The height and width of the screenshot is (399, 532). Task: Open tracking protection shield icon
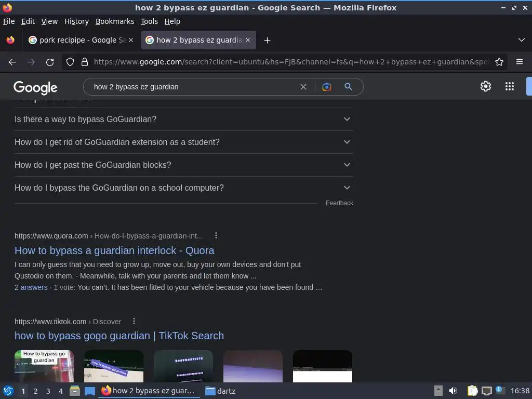coord(70,62)
